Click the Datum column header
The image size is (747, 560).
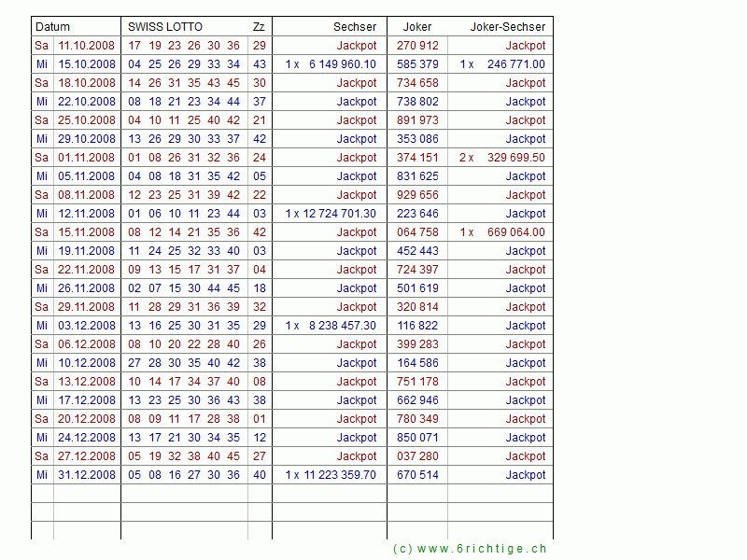[52, 27]
